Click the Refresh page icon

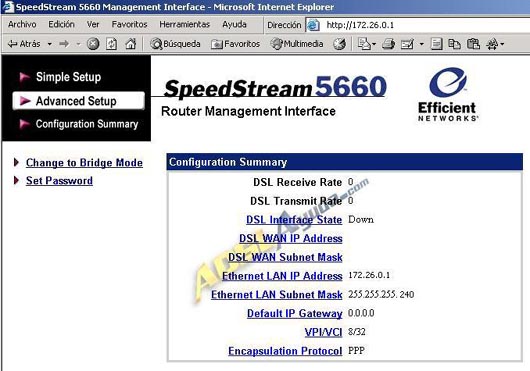(x=112, y=44)
